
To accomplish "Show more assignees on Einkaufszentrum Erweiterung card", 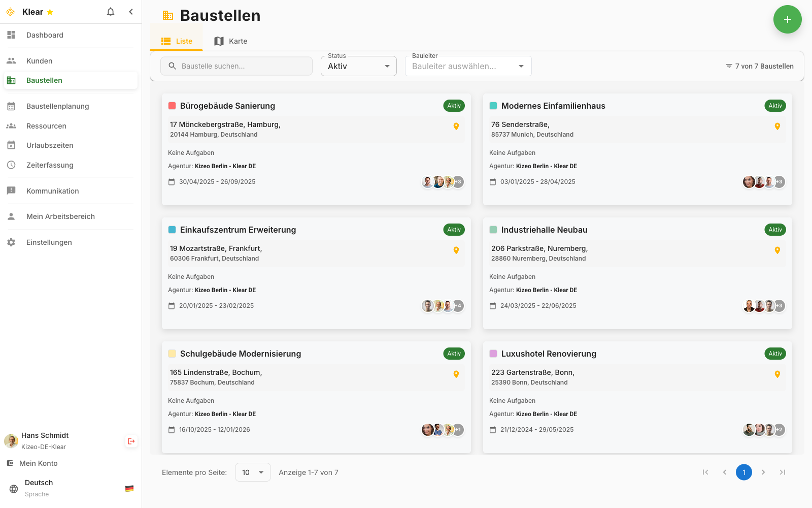I will 458,305.
